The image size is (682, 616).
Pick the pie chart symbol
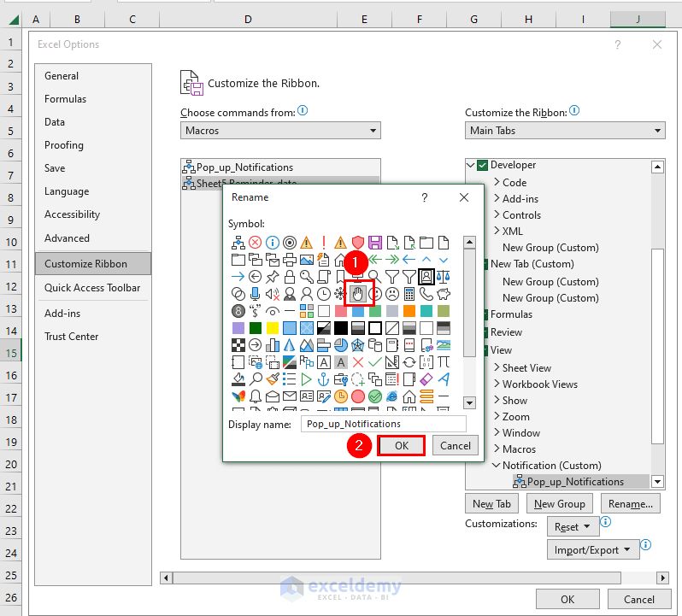(340, 345)
